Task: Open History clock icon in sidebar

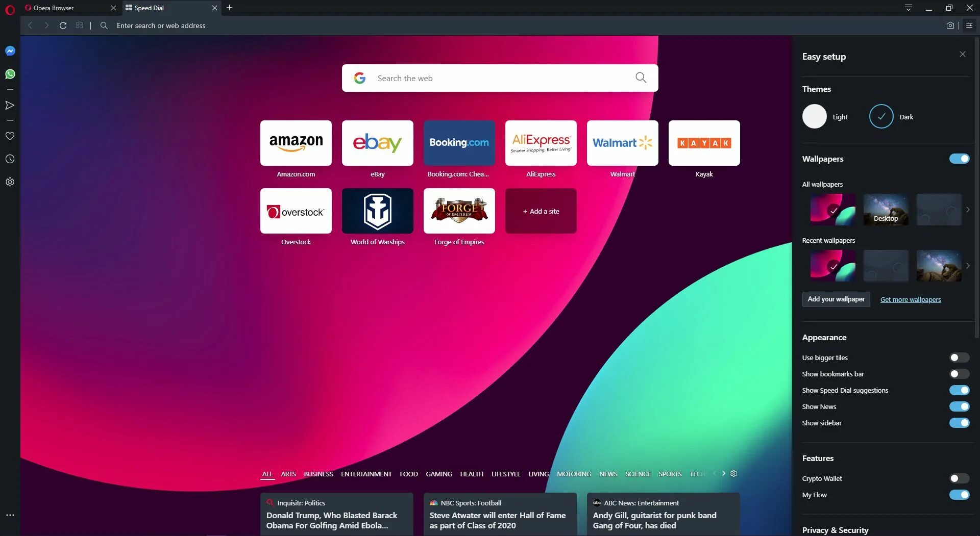Action: tap(10, 159)
